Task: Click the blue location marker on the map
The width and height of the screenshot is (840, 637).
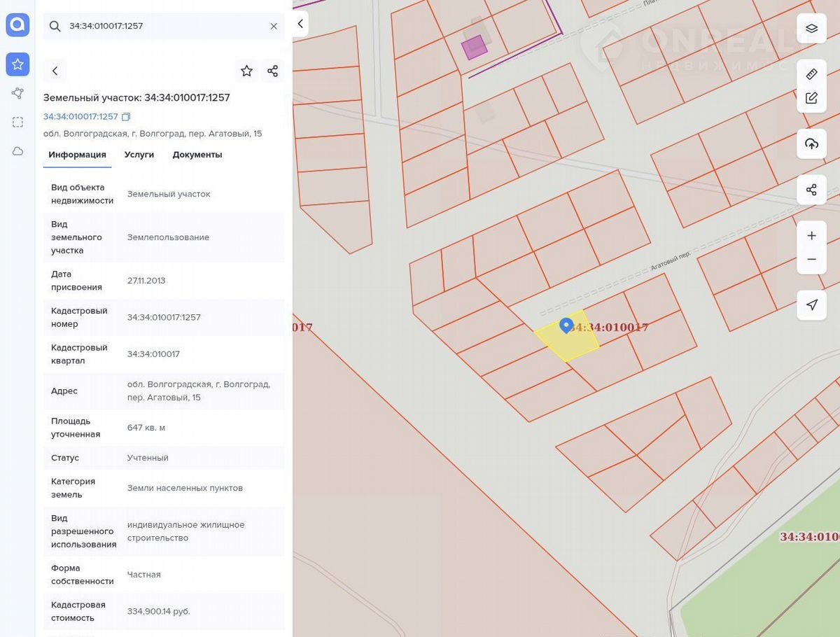Action: pyautogui.click(x=566, y=325)
